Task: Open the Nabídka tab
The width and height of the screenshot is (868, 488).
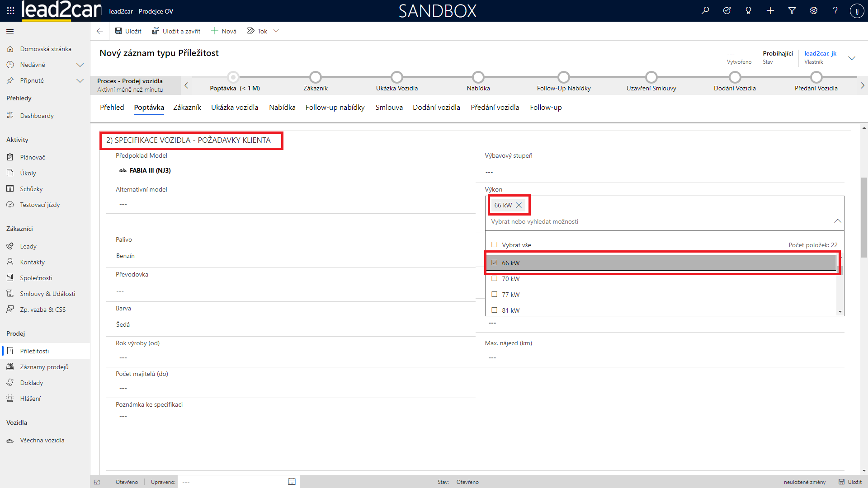Action: 282,108
